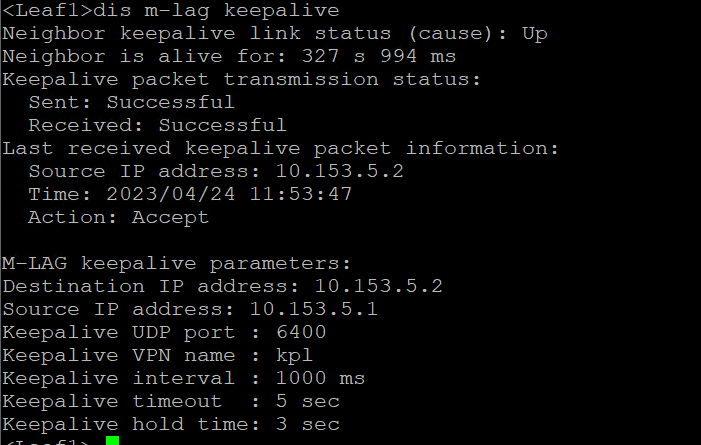The width and height of the screenshot is (701, 445).
Task: Click the Keepalive UDP port value 6400
Action: [301, 332]
